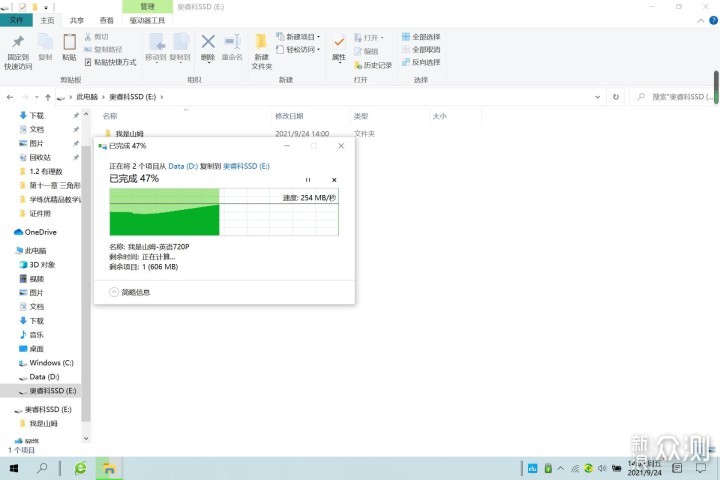
Task: Expand address bar history dropdown
Action: click(x=597, y=97)
